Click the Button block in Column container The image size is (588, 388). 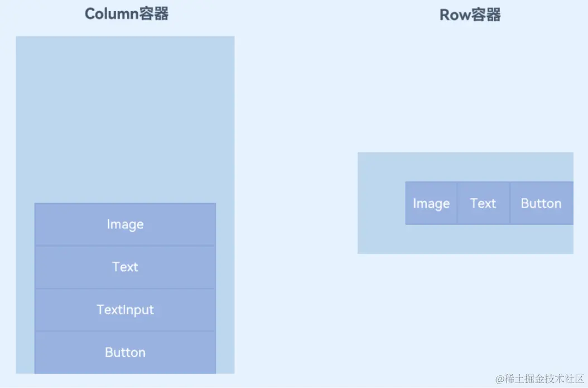pos(126,352)
